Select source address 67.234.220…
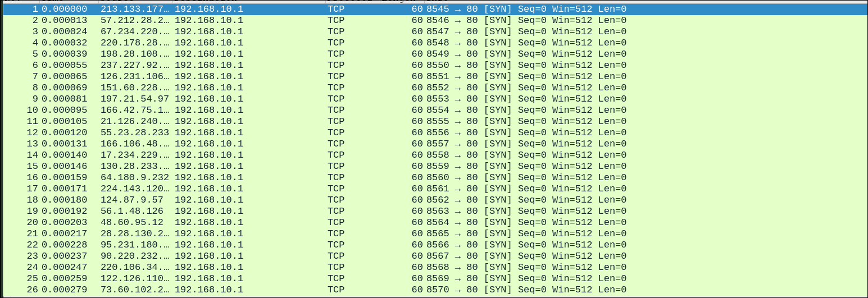The image size is (868, 298). pyautogui.click(x=135, y=31)
